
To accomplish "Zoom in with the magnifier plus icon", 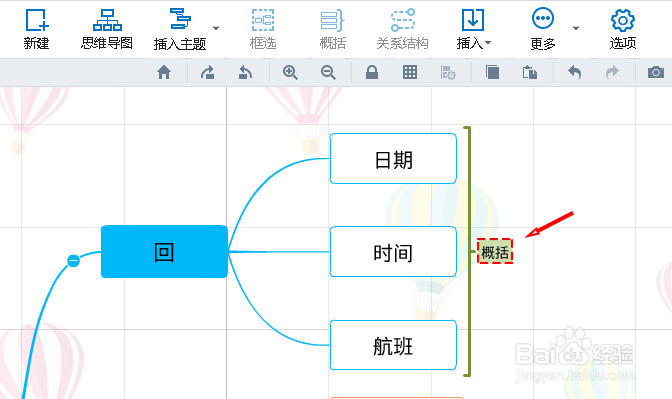I will (290, 72).
